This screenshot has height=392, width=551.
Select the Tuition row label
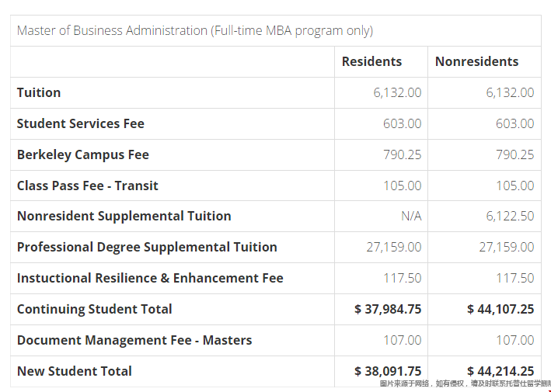[39, 92]
